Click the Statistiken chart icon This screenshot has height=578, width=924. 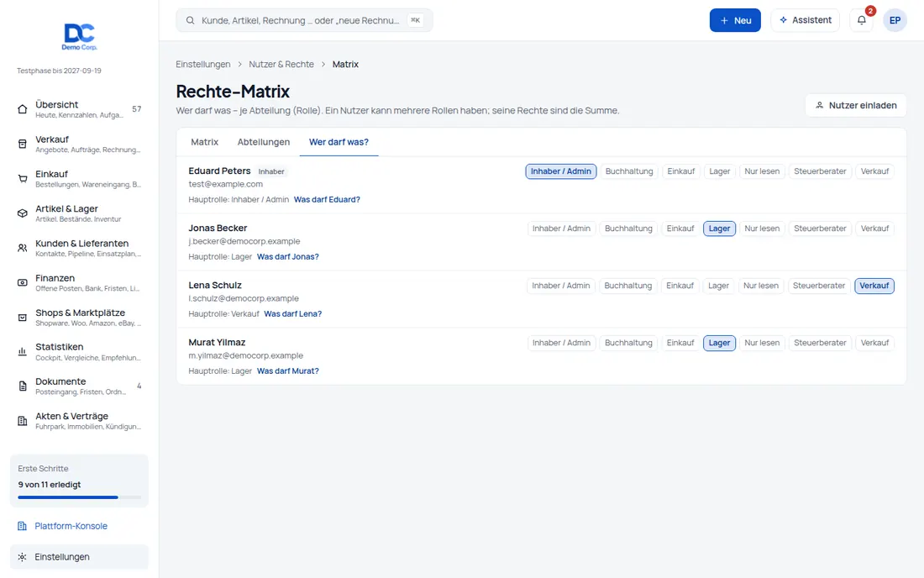click(x=23, y=352)
